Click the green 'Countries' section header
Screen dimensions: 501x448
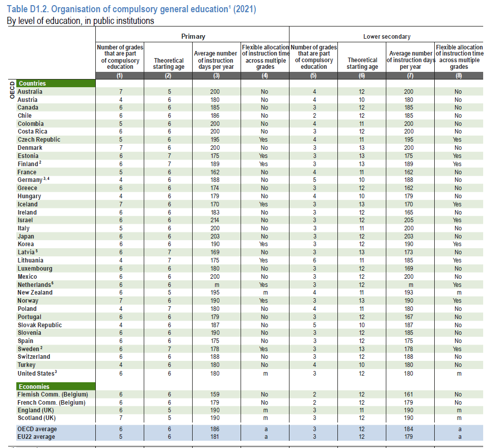click(56, 84)
